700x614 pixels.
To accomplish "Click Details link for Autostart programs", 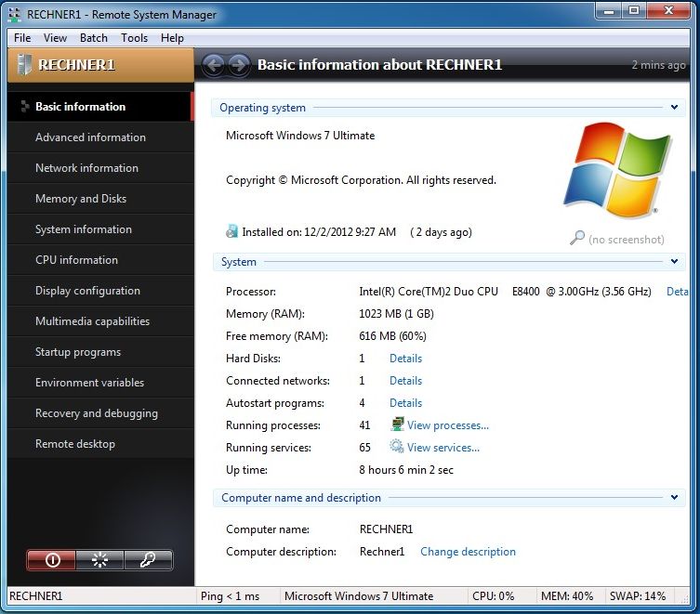I will pos(405,403).
